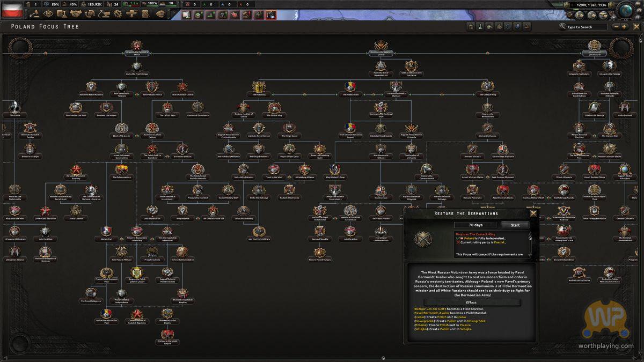
Task: Click the Habsburg focus icon
Action: 259,87
